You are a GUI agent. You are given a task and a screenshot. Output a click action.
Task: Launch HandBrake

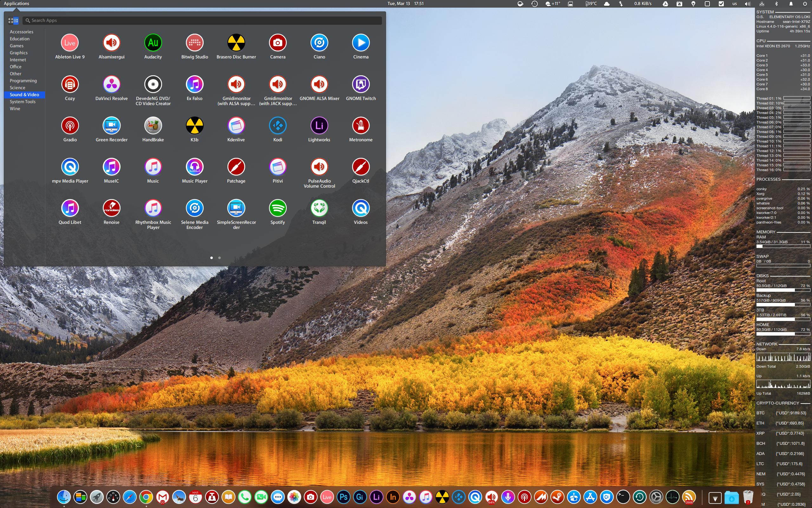point(153,129)
